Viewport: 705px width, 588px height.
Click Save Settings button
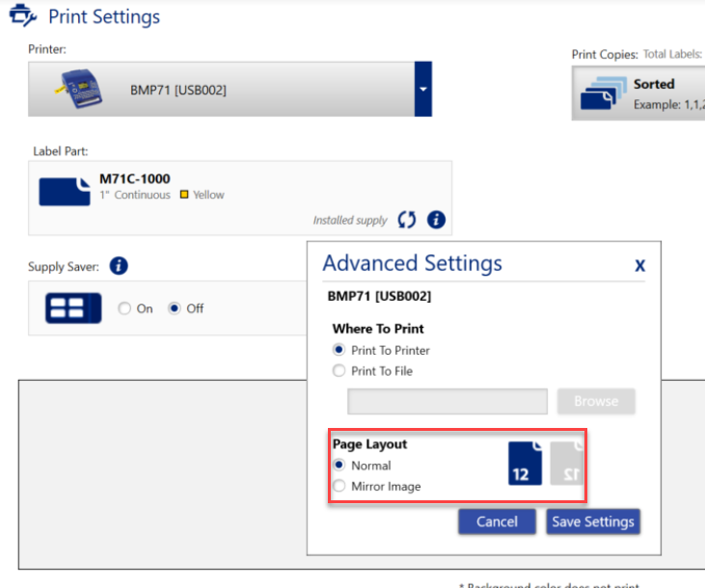point(592,521)
